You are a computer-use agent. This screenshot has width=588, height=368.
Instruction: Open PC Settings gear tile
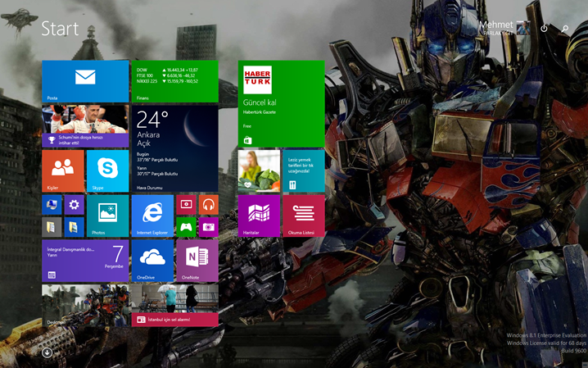[x=74, y=205]
